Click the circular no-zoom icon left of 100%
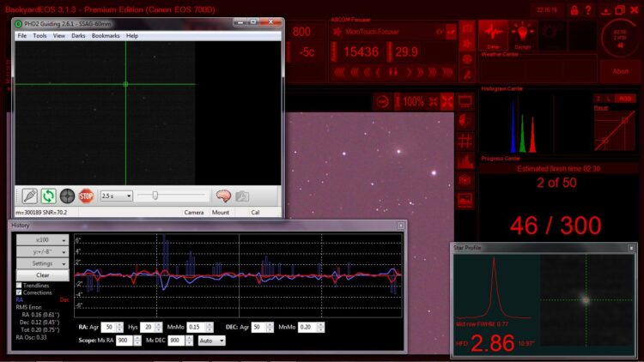This screenshot has height=362, width=644. click(382, 102)
